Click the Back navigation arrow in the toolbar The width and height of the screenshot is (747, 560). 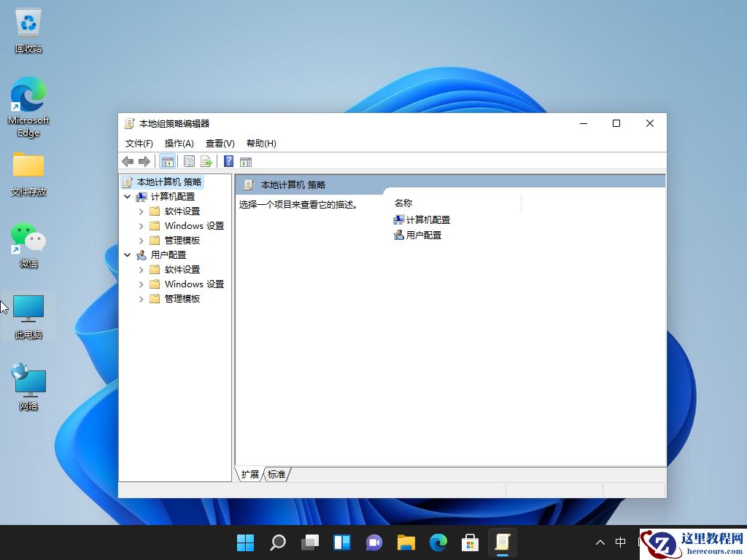pos(127,161)
